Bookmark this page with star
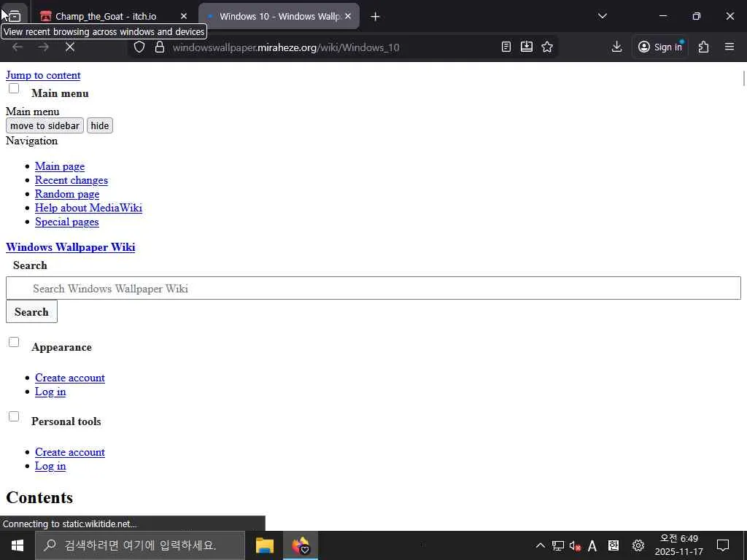747x560 pixels. pos(547,47)
